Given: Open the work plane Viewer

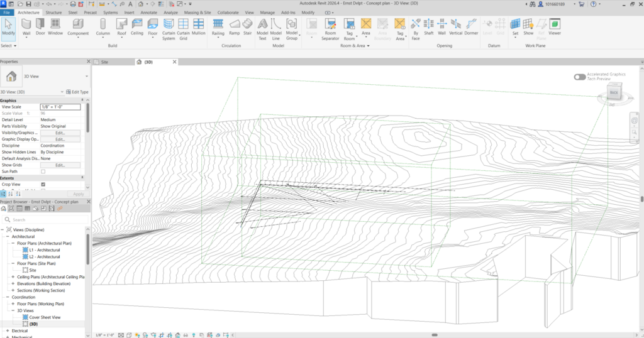Looking at the screenshot, I should [555, 27].
